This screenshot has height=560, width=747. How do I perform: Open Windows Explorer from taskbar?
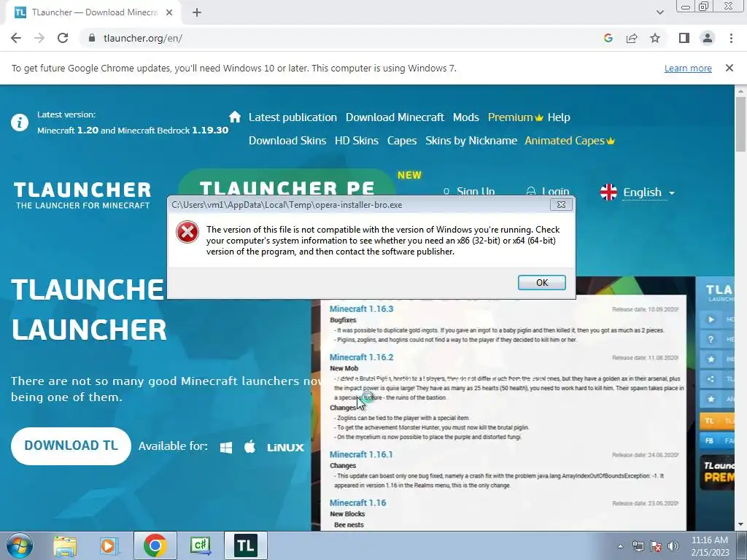[x=65, y=545]
